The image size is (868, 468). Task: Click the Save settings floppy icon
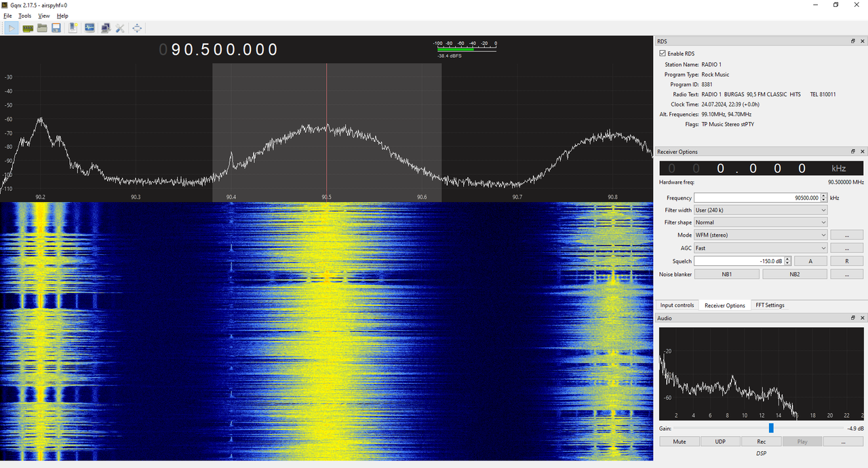pos(56,28)
